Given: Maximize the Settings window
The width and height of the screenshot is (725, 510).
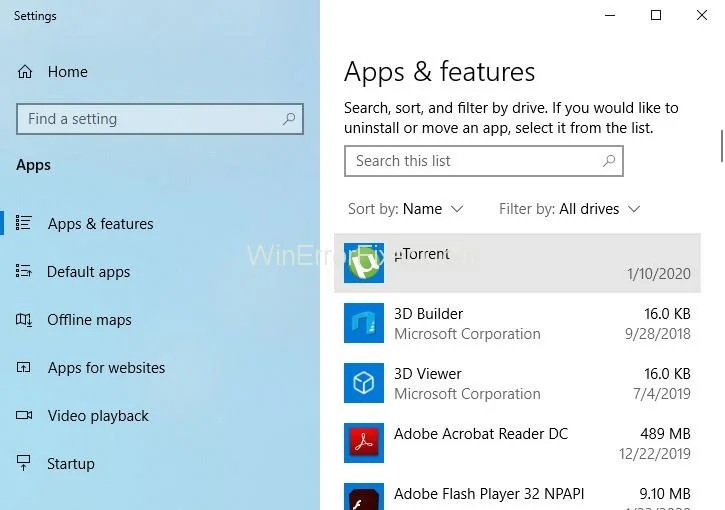Looking at the screenshot, I should point(656,15).
